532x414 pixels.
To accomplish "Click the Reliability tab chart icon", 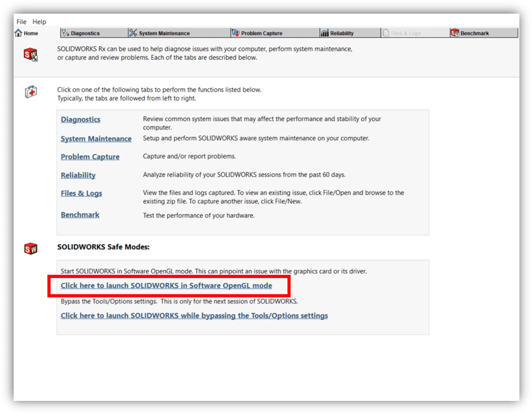I will [x=324, y=33].
